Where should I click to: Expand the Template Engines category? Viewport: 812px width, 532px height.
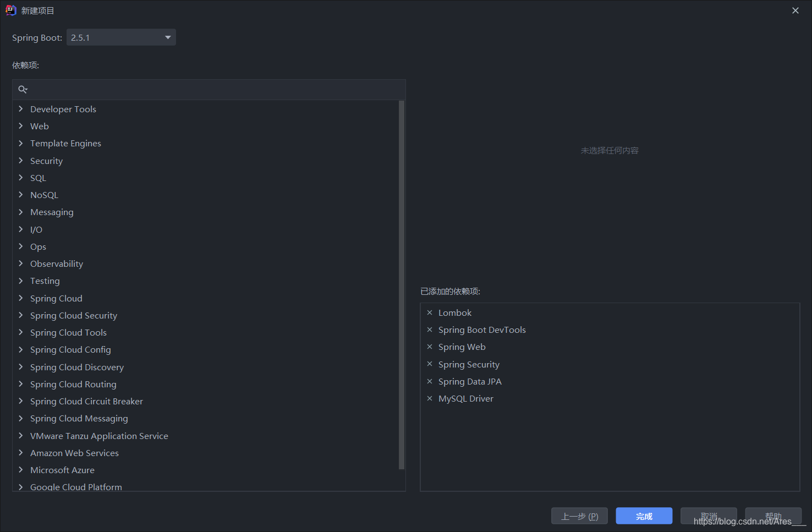pos(21,143)
